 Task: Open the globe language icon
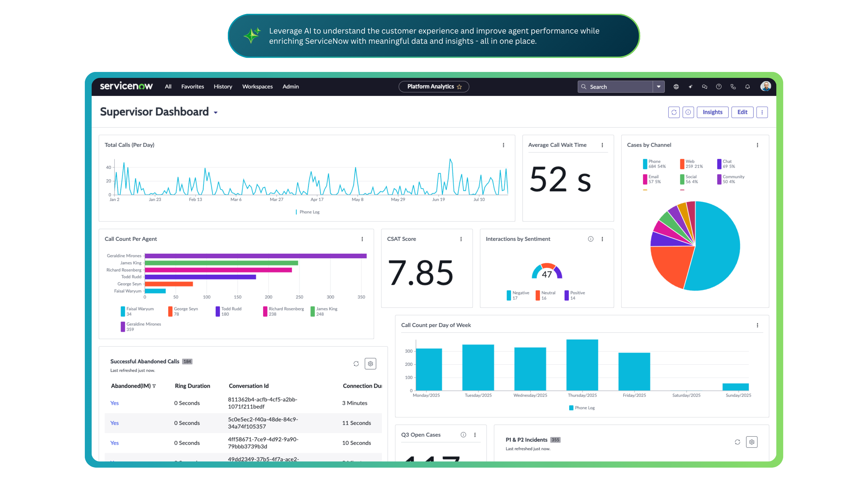pos(676,86)
